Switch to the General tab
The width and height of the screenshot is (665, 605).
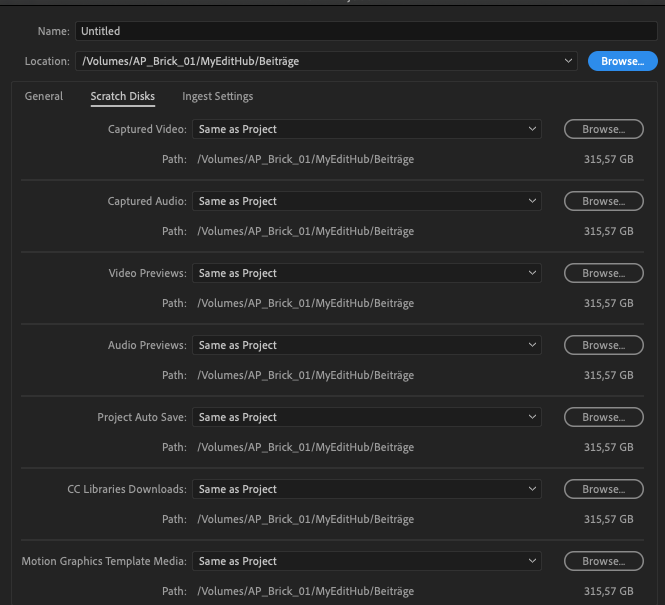click(x=44, y=96)
